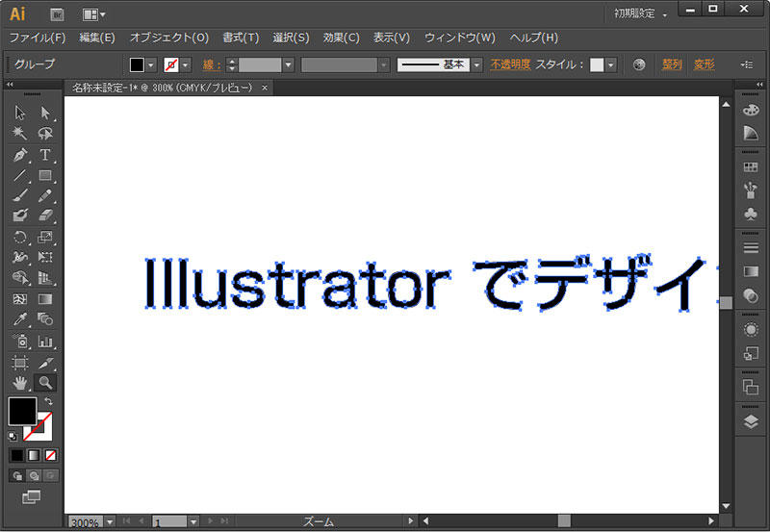Click the Change Screen Mode button
The height and width of the screenshot is (532, 770).
pos(32,497)
